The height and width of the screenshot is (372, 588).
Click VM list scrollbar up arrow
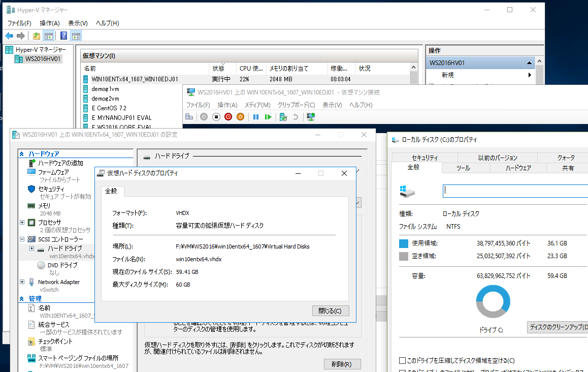[x=413, y=67]
